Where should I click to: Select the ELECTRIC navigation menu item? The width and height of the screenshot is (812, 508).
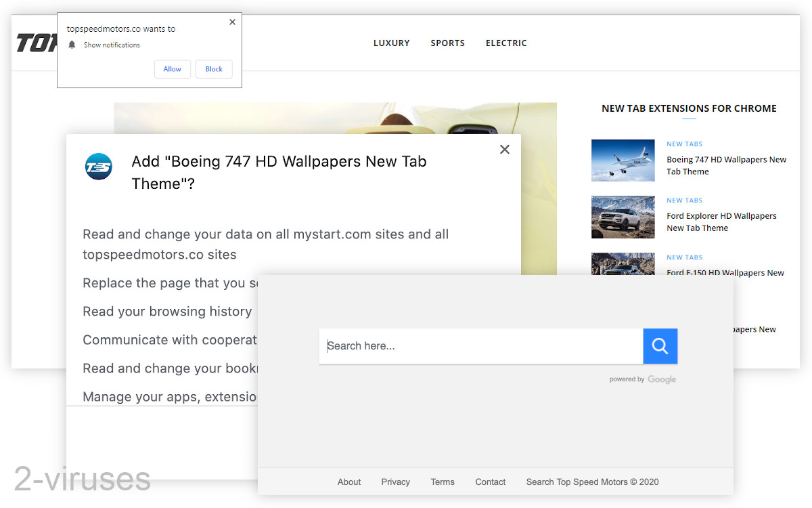tap(506, 43)
